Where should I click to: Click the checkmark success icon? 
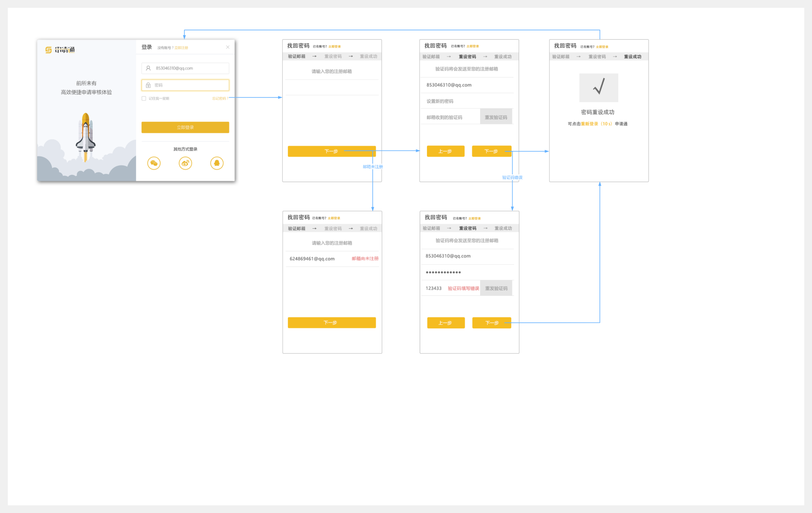point(599,87)
